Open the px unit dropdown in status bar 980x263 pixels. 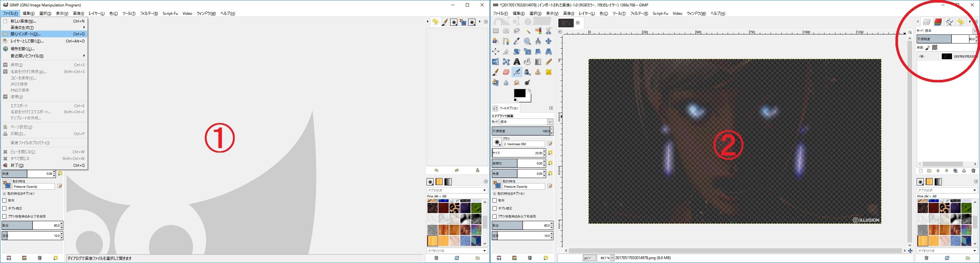coord(589,258)
